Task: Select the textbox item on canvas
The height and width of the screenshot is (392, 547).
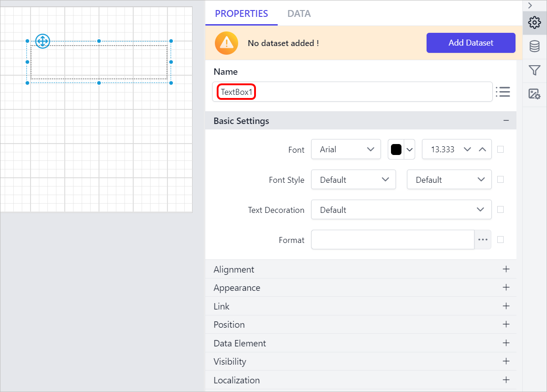Action: tap(99, 62)
